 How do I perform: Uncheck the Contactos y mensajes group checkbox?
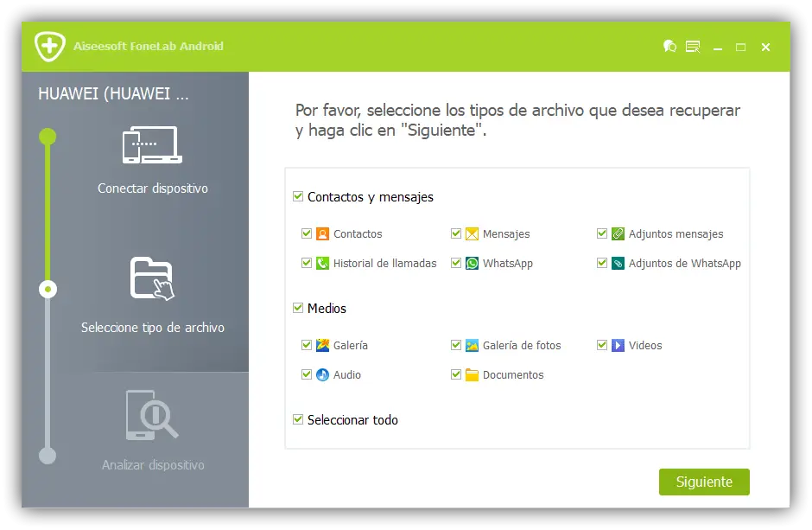[x=298, y=196]
